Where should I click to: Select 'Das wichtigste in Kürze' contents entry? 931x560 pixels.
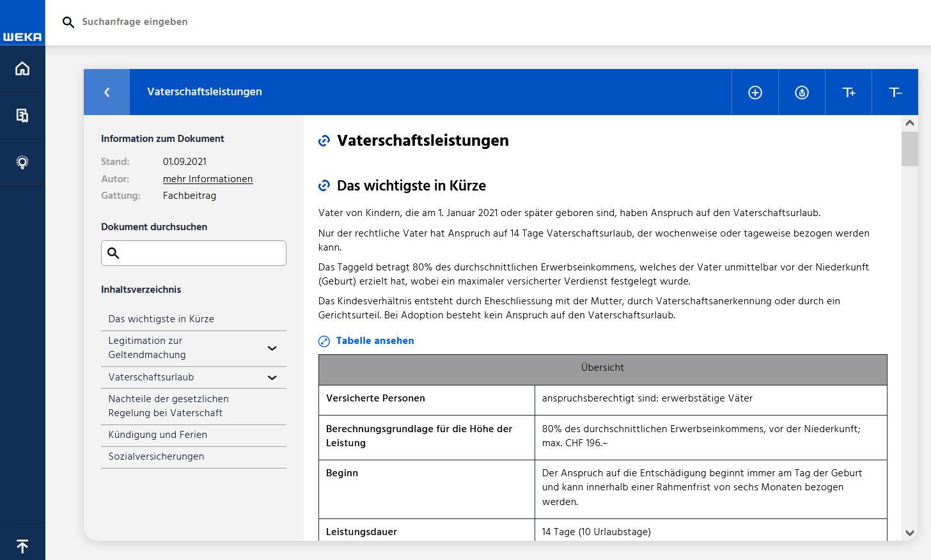coord(161,319)
